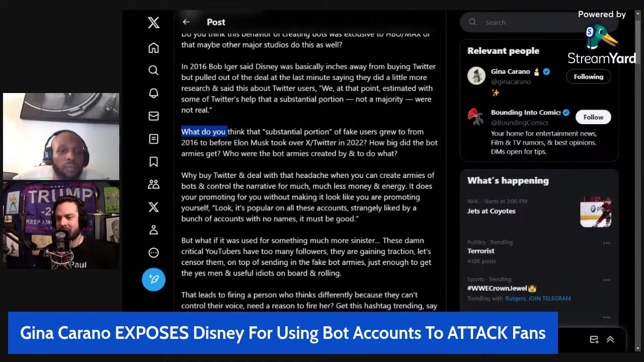Open Profile icon in sidebar
The image size is (644, 362).
pyautogui.click(x=153, y=230)
